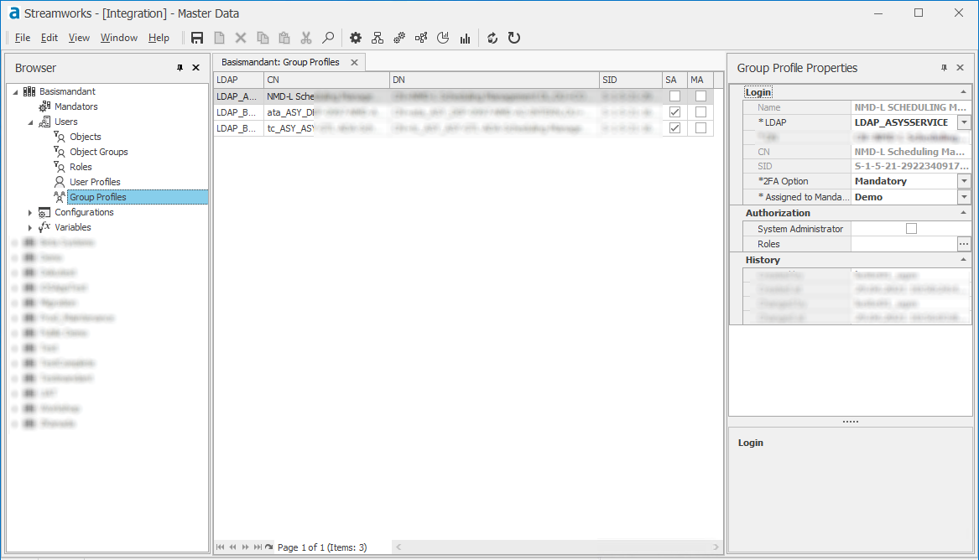Click the refresh with database icon
The height and width of the screenshot is (560, 979).
[492, 38]
